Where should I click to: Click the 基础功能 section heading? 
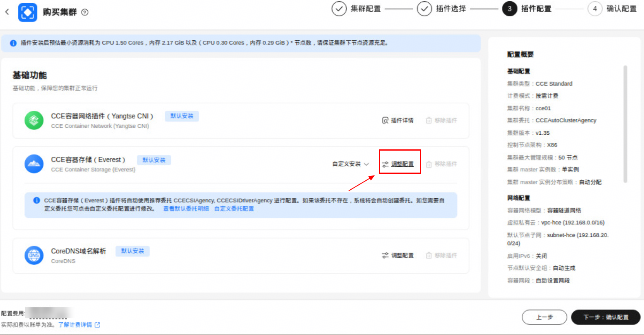click(29, 75)
